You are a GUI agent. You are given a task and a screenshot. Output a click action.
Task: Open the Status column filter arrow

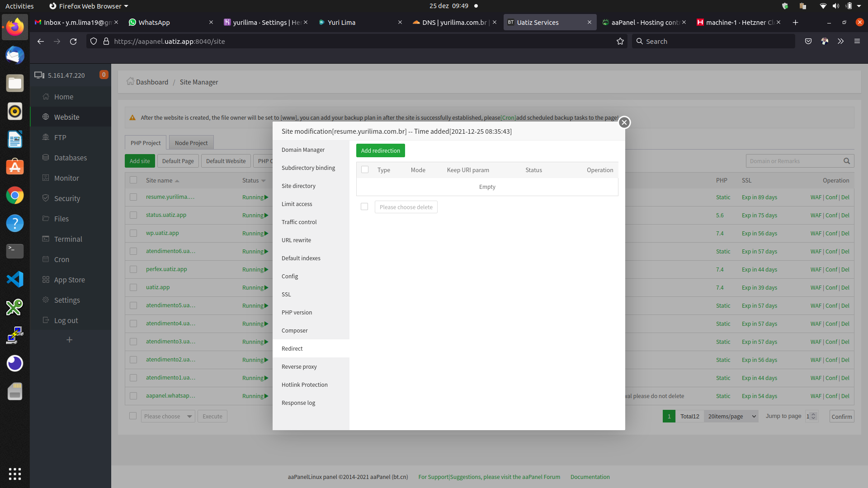(x=263, y=181)
